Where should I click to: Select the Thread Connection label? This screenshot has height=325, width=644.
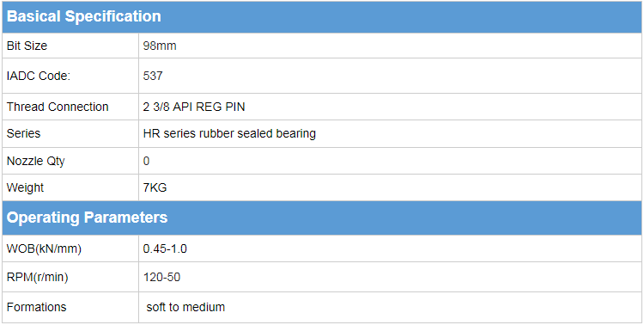click(58, 107)
